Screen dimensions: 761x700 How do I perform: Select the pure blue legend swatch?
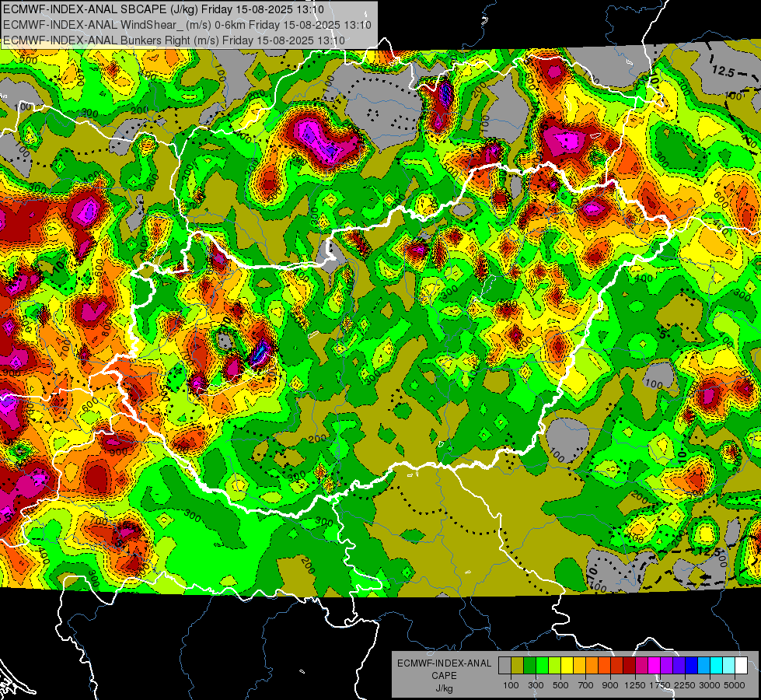point(692,666)
